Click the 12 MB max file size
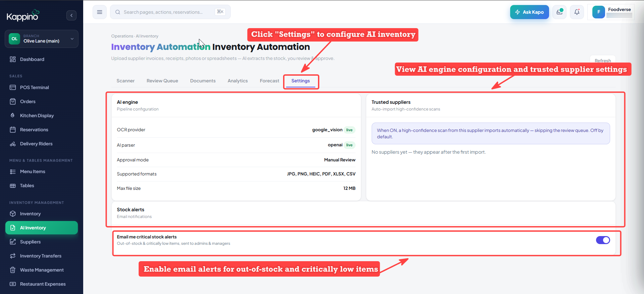The height and width of the screenshot is (294, 644). [349, 189]
